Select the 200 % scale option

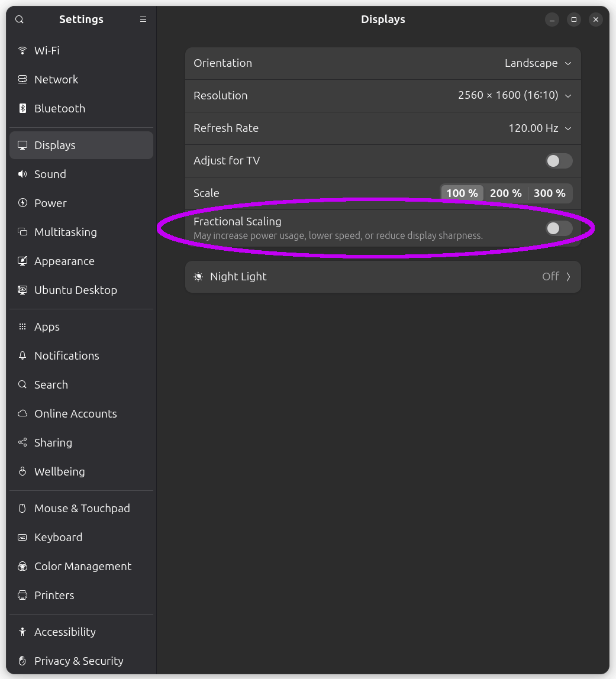pyautogui.click(x=505, y=193)
